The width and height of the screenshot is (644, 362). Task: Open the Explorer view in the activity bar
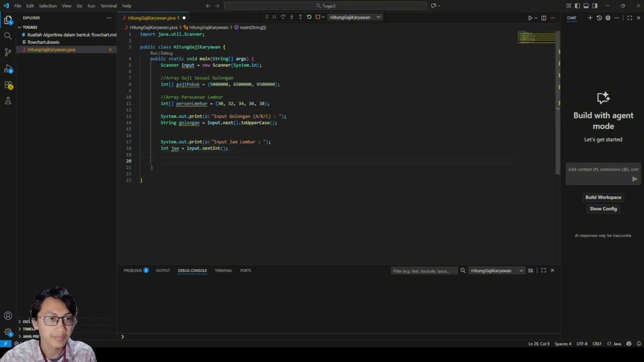[x=8, y=20]
